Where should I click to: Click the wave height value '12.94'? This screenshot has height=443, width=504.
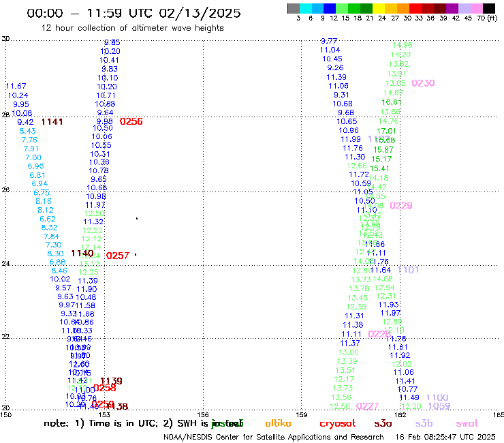384,288
